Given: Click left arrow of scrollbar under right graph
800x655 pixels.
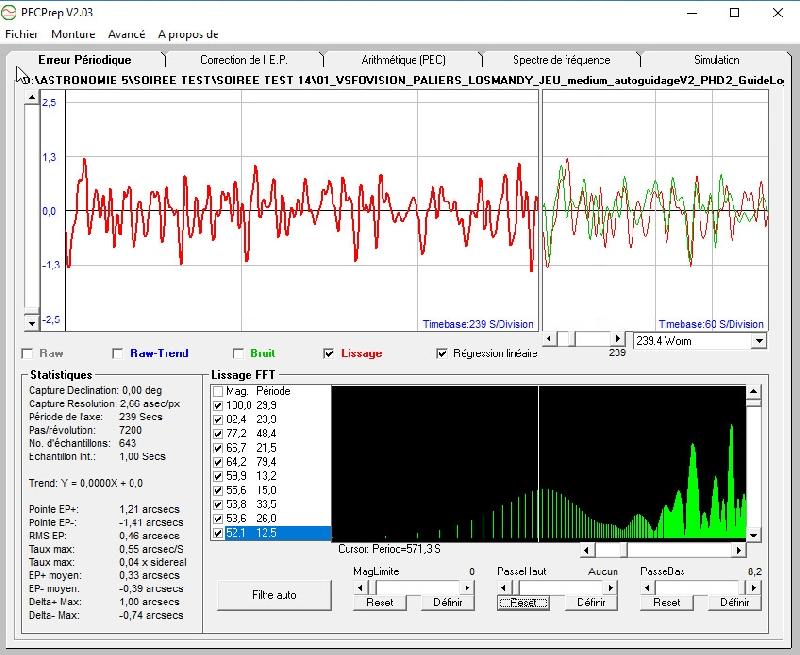Looking at the screenshot, I should 549,339.
